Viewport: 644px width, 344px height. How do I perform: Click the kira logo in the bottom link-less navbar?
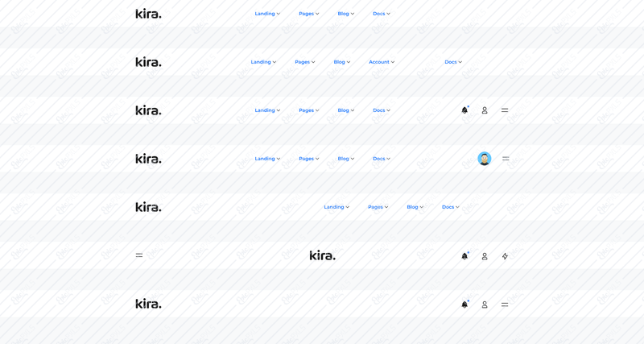pos(148,304)
